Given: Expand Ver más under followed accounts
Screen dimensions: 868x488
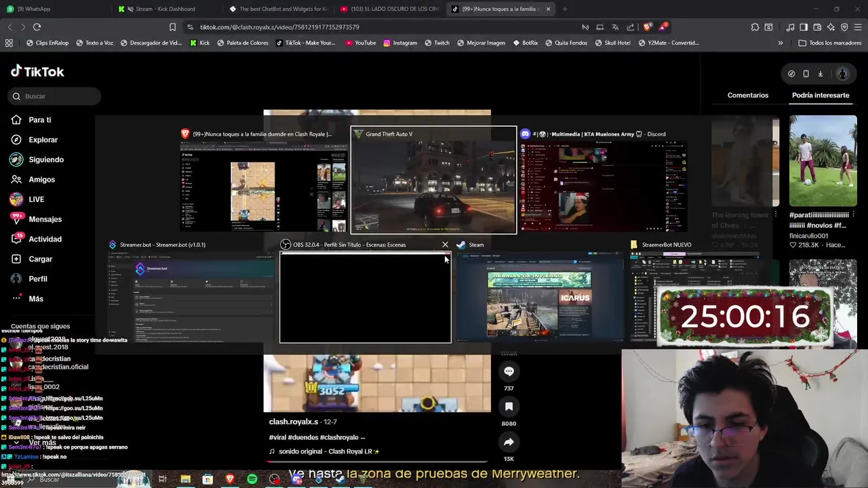Looking at the screenshot, I should [42, 443].
